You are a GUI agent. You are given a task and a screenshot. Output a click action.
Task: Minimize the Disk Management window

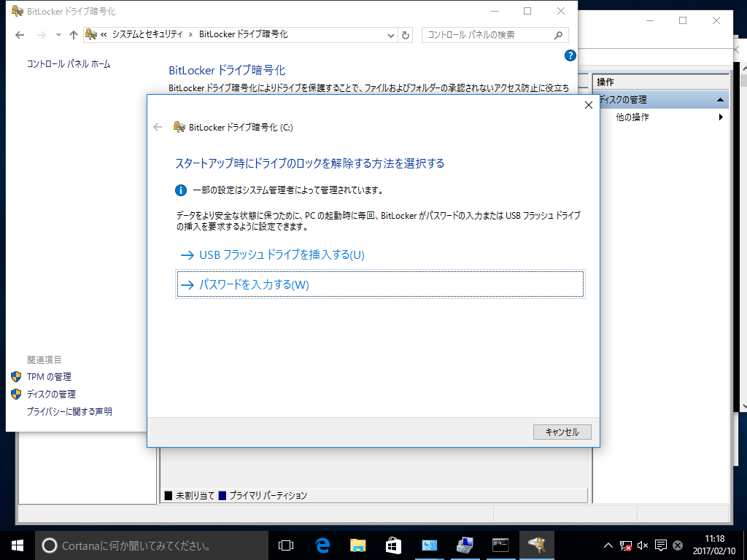[650, 20]
